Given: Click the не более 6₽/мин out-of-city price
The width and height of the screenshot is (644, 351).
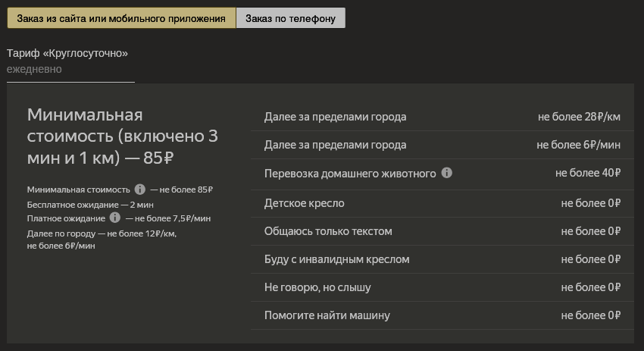Looking at the screenshot, I should (x=578, y=145).
